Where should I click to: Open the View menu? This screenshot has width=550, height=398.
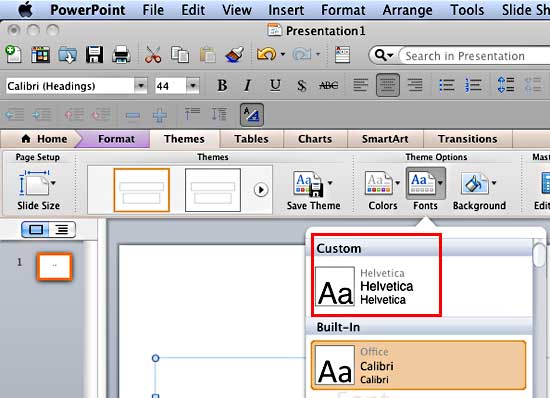pos(237,10)
